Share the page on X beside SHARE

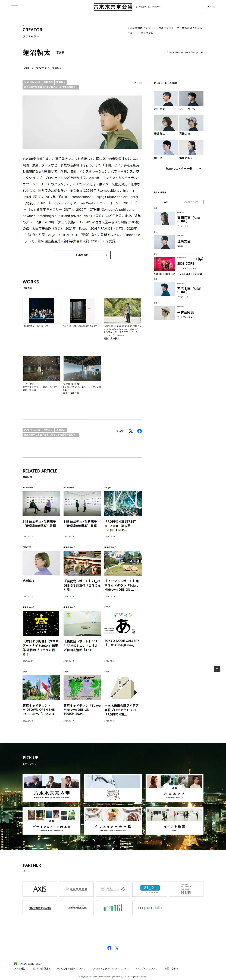click(131, 431)
